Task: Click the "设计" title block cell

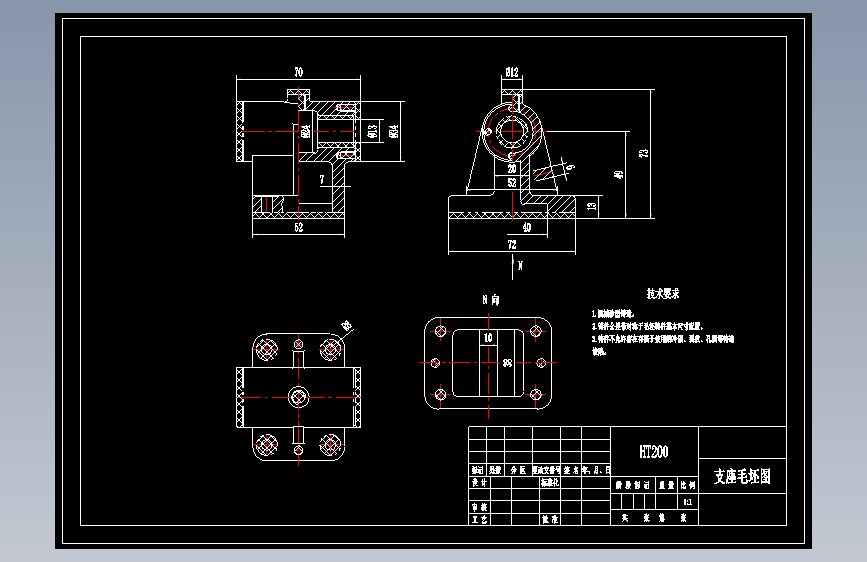Action: (479, 482)
